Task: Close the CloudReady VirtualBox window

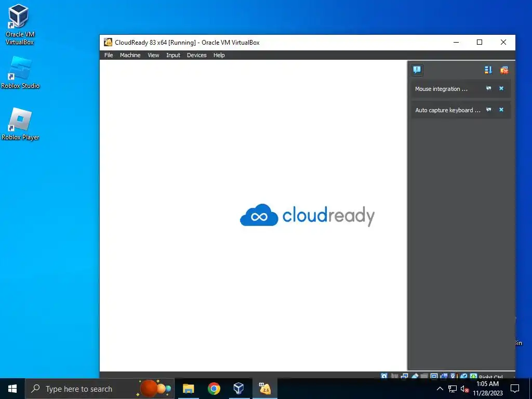Action: pos(503,43)
